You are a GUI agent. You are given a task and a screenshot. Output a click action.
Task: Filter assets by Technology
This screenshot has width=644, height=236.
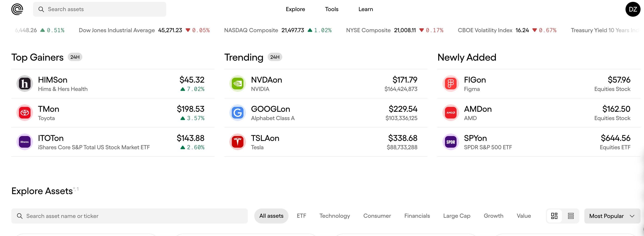334,216
